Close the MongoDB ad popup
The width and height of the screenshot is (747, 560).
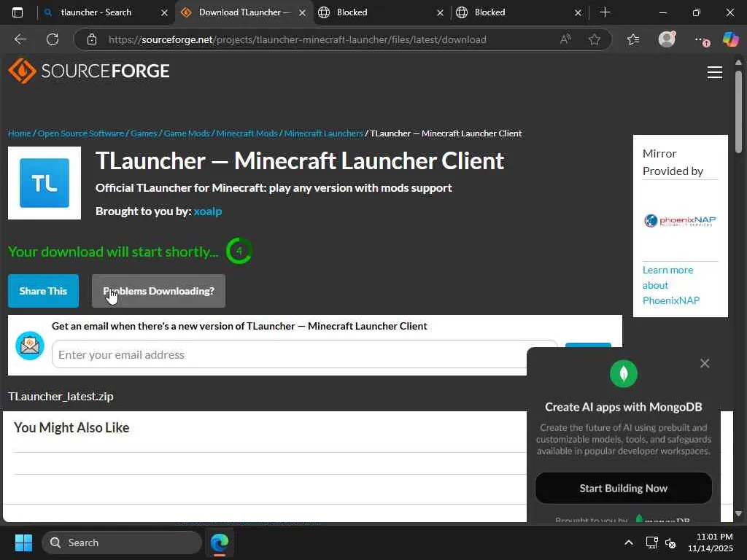point(705,363)
